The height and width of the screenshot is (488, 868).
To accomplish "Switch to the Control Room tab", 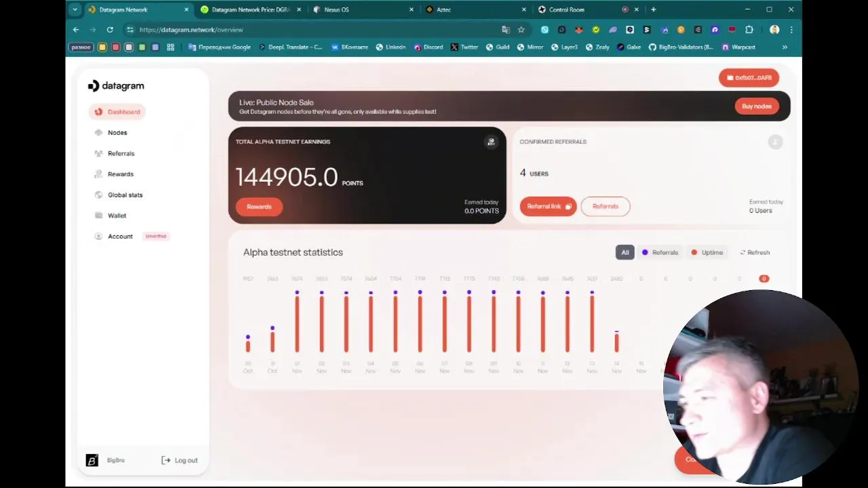I will [587, 9].
